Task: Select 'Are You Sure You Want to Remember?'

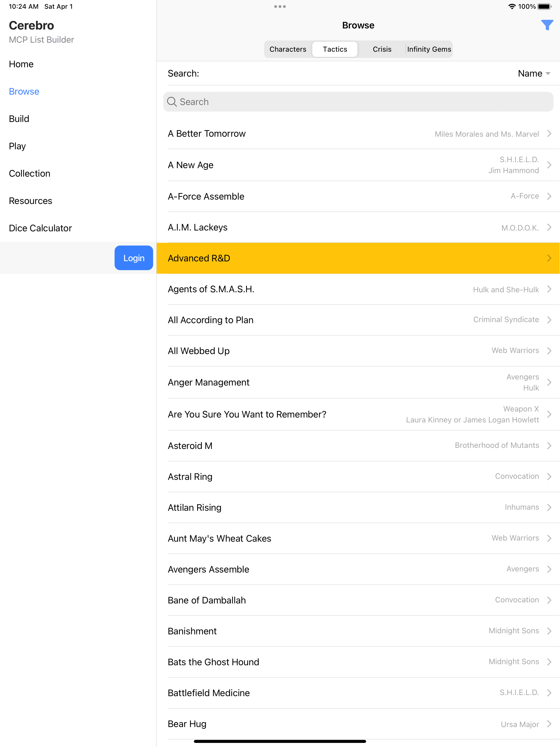Action: point(358,414)
